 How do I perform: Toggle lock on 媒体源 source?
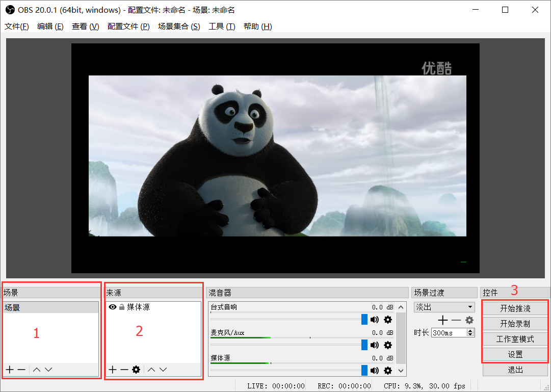[x=122, y=307]
